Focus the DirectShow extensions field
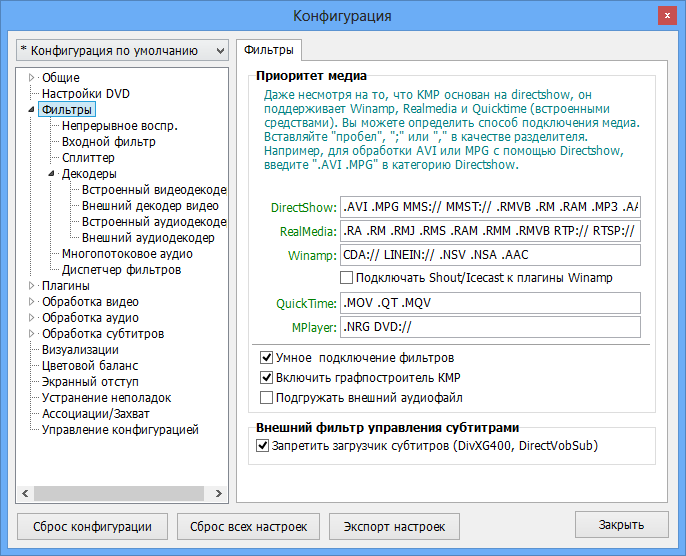The width and height of the screenshot is (686, 556). pyautogui.click(x=490, y=207)
